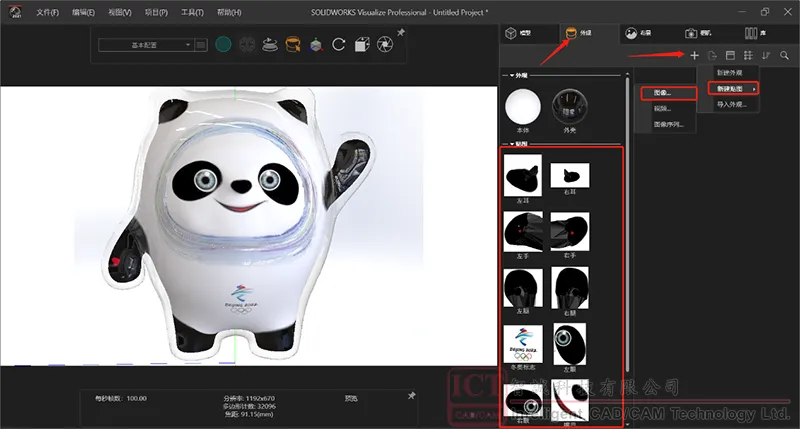The width and height of the screenshot is (800, 429).
Task: Click the small button beside the configuration dropdown
Action: [x=201, y=45]
